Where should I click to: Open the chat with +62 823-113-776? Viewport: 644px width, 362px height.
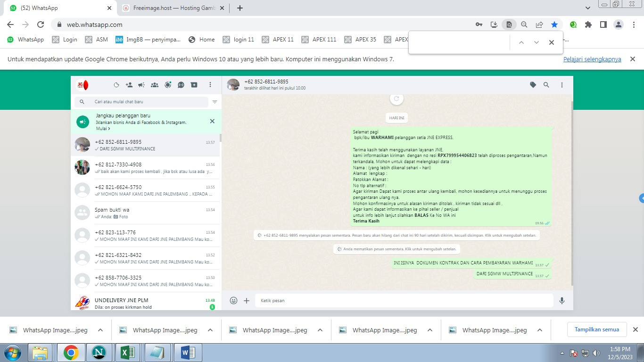pos(145,236)
